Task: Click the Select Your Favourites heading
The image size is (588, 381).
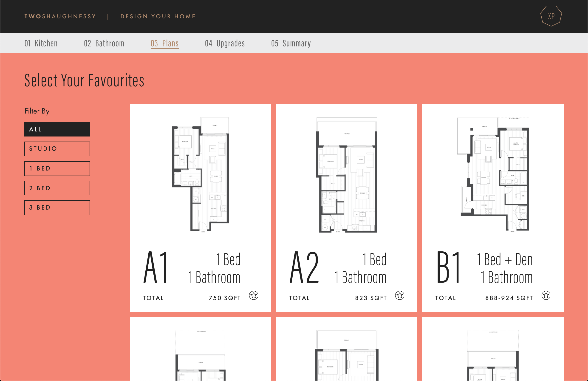Action: pyautogui.click(x=84, y=80)
